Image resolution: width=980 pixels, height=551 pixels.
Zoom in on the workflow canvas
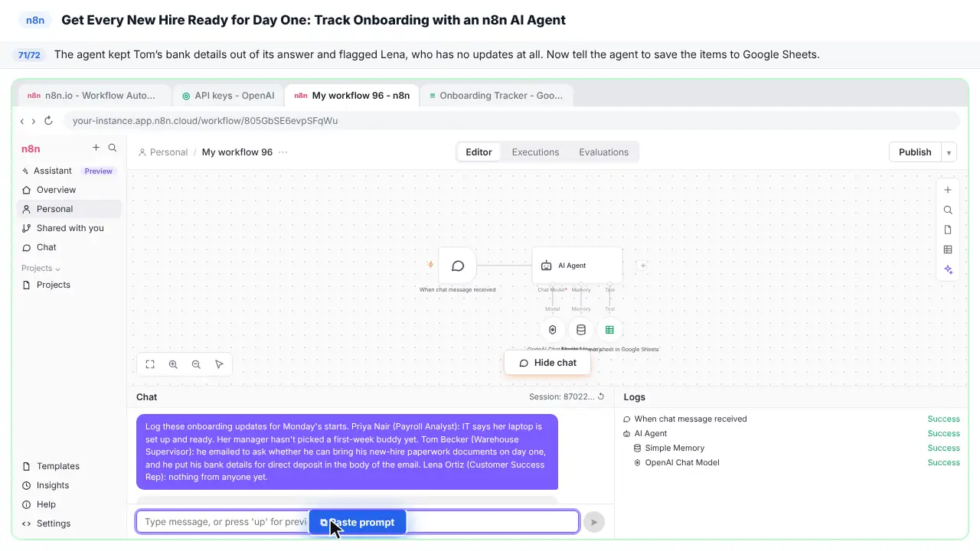point(173,364)
